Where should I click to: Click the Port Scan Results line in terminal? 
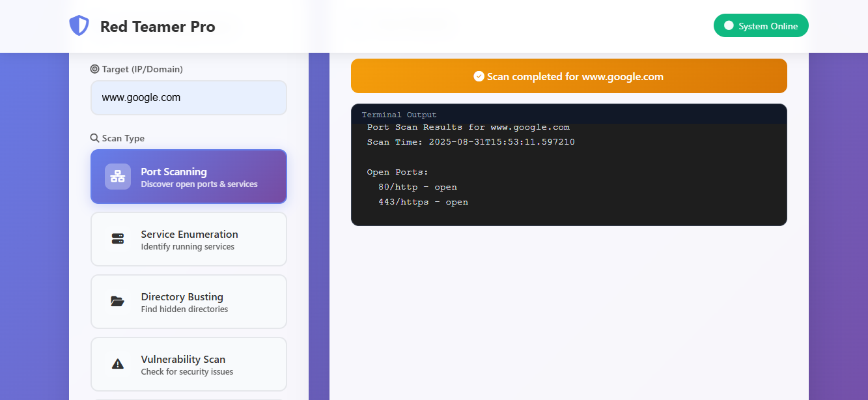coord(468,127)
